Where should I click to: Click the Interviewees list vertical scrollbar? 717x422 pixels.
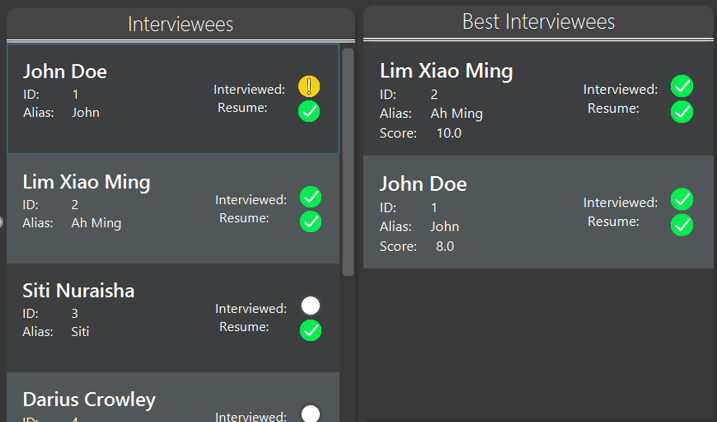pyautogui.click(x=348, y=162)
